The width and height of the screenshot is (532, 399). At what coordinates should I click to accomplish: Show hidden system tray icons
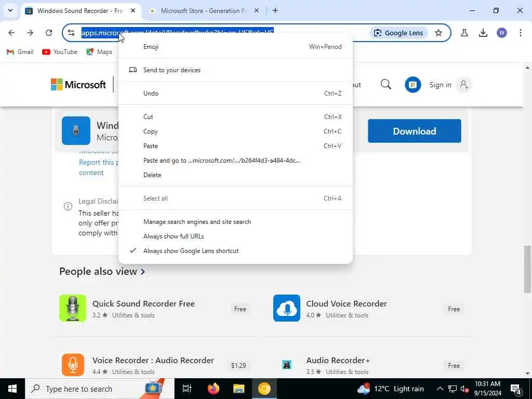tap(440, 389)
